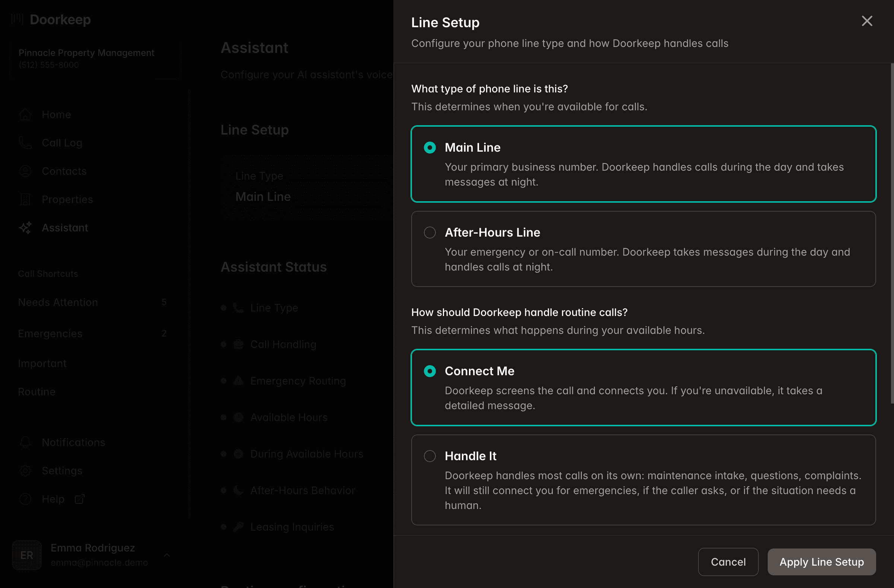Select the Assistant sparkle icon
This screenshot has width=894, height=588.
25,227
